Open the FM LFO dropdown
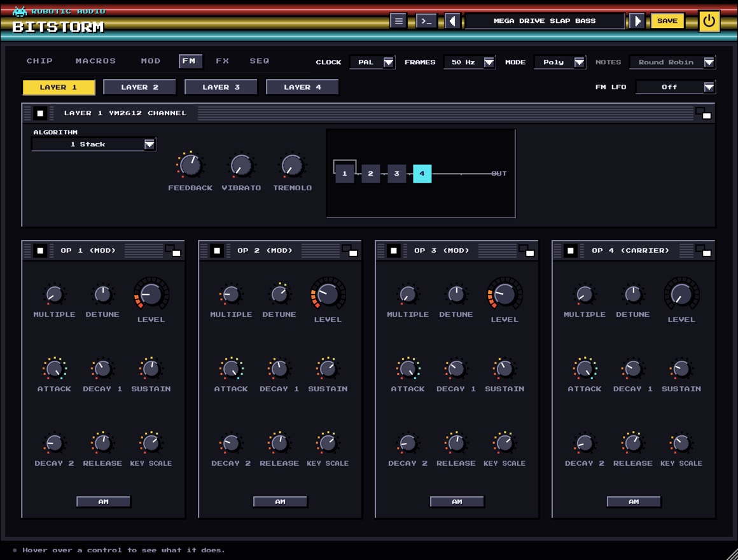This screenshot has height=560, width=738. (676, 87)
